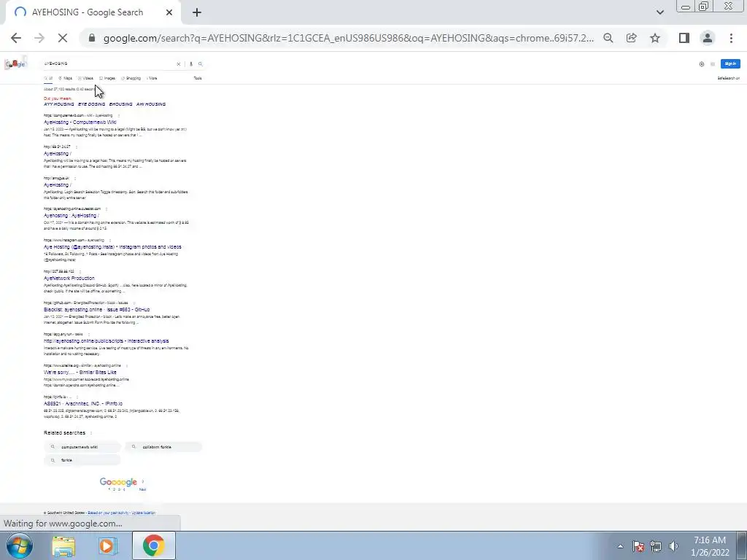Choose the AYY HOUSING suggestion
Image resolution: width=747 pixels, height=560 pixels.
click(x=58, y=104)
